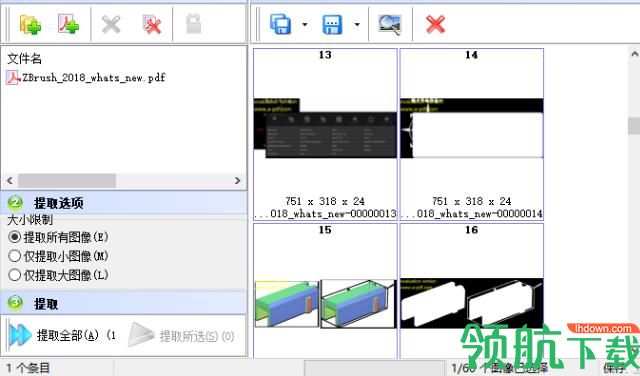Image resolution: width=640 pixels, height=376 pixels.
Task: Click filename label ending in 00000014
Action: (471, 214)
